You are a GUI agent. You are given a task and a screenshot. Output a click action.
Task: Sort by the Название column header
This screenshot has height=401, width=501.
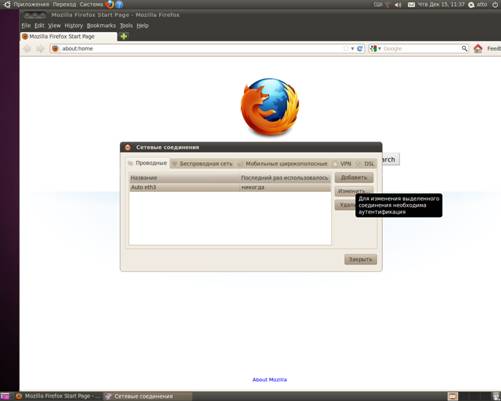coord(184,178)
